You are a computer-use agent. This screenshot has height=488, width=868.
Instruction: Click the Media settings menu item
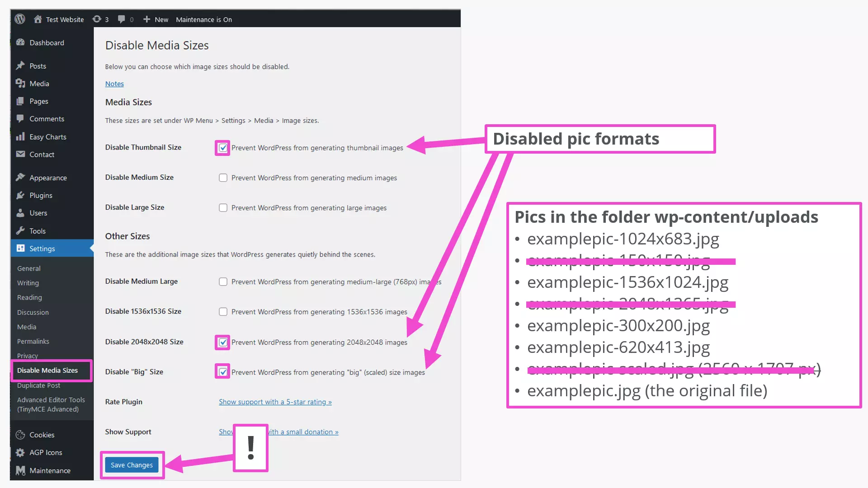pos(26,327)
